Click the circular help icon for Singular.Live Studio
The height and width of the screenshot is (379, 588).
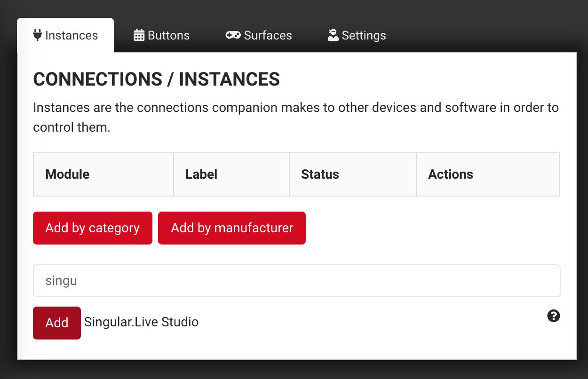pyautogui.click(x=553, y=316)
